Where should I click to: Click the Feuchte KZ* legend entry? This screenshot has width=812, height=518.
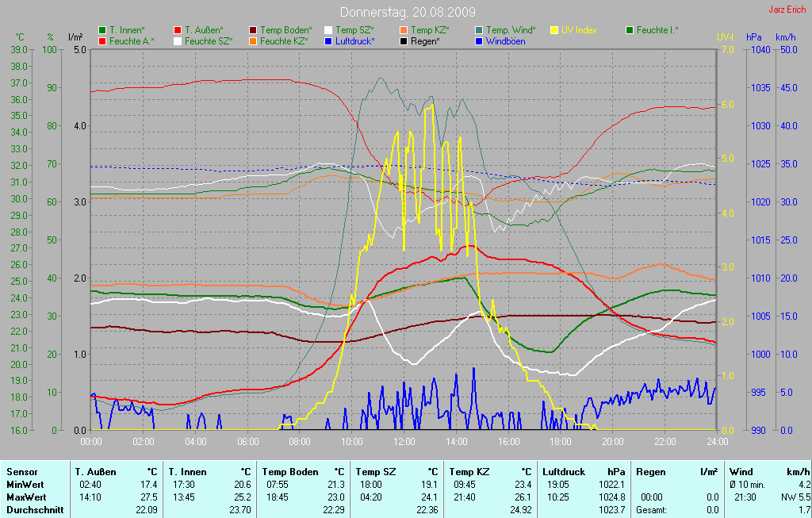point(284,40)
